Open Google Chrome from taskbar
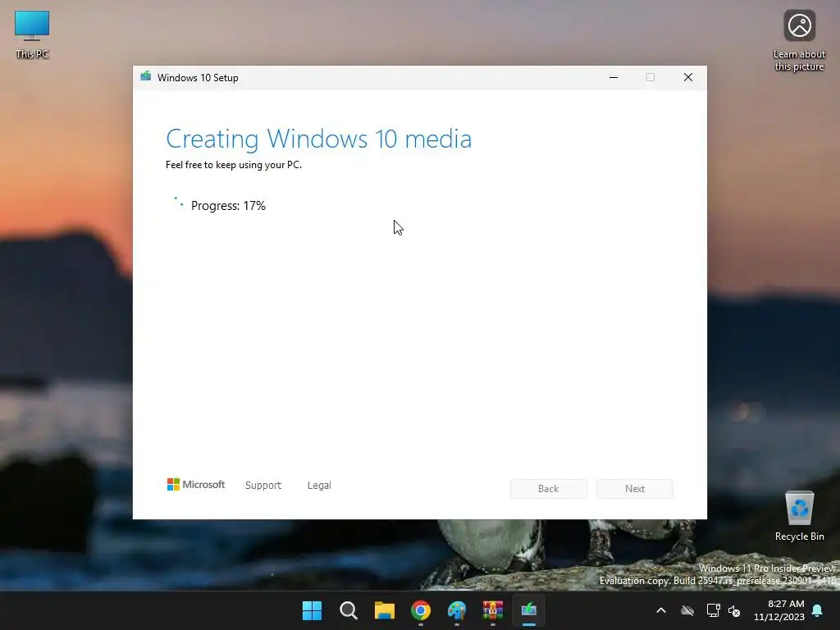This screenshot has height=630, width=840. [421, 610]
